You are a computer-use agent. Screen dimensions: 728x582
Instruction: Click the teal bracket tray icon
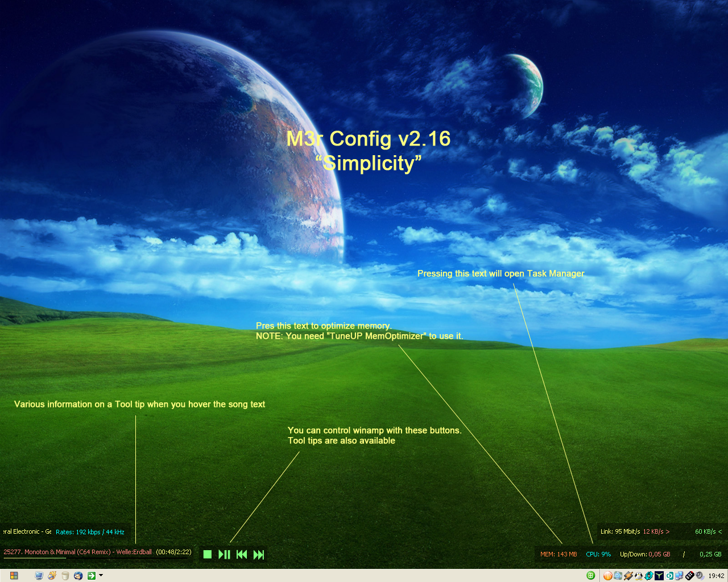[x=669, y=576]
